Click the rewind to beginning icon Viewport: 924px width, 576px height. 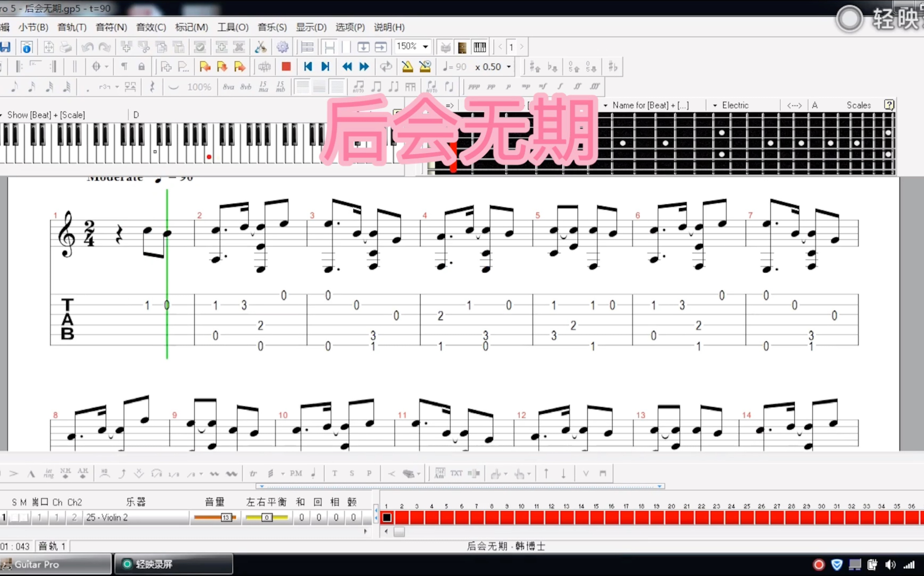(x=307, y=66)
